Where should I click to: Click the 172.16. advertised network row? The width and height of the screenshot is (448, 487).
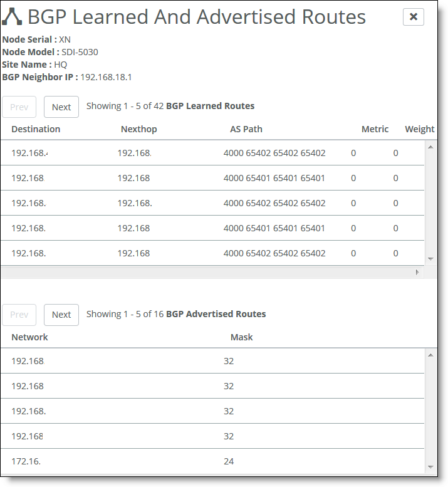212,461
